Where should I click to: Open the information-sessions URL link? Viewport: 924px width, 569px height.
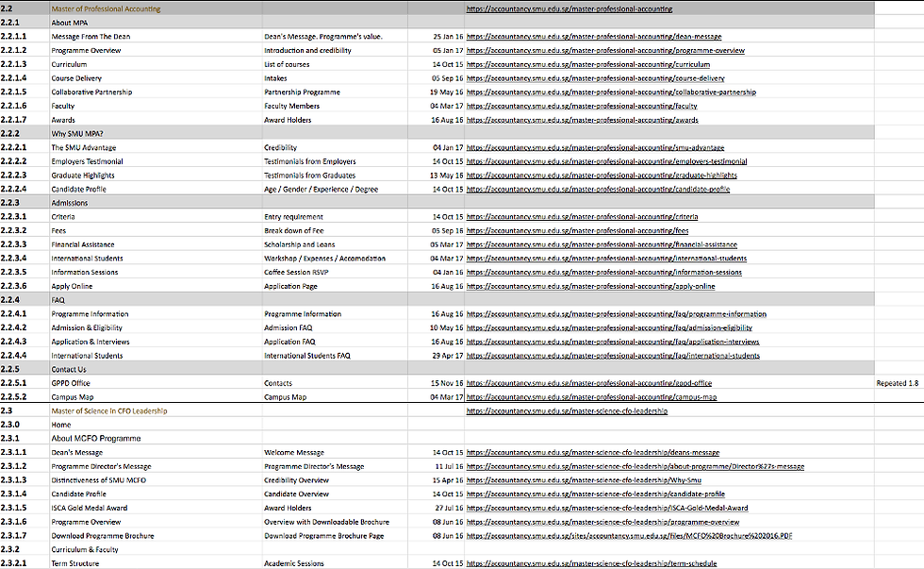click(604, 273)
